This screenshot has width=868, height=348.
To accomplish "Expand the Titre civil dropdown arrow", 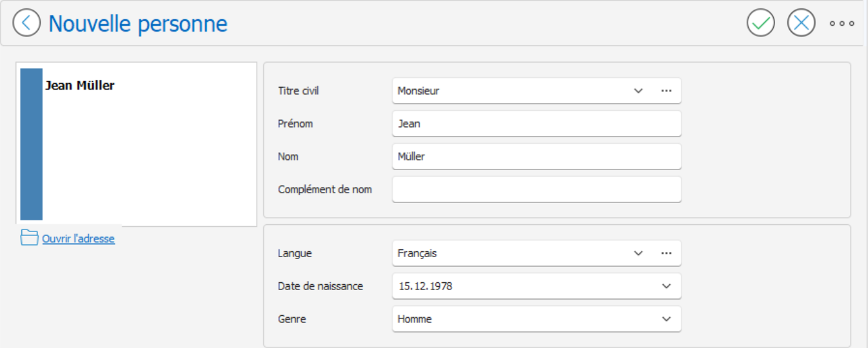I will tap(638, 91).
